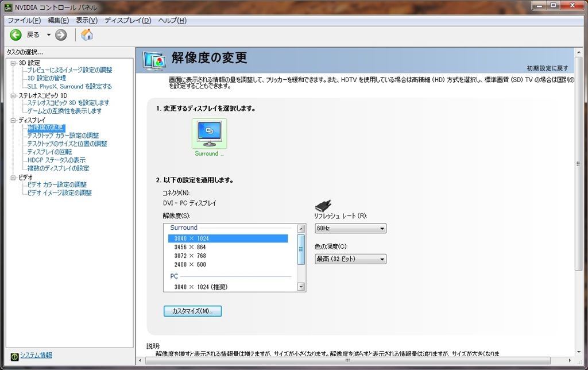
Task: Open デスクトップ カラー設定の調整
Action: [x=63, y=136]
